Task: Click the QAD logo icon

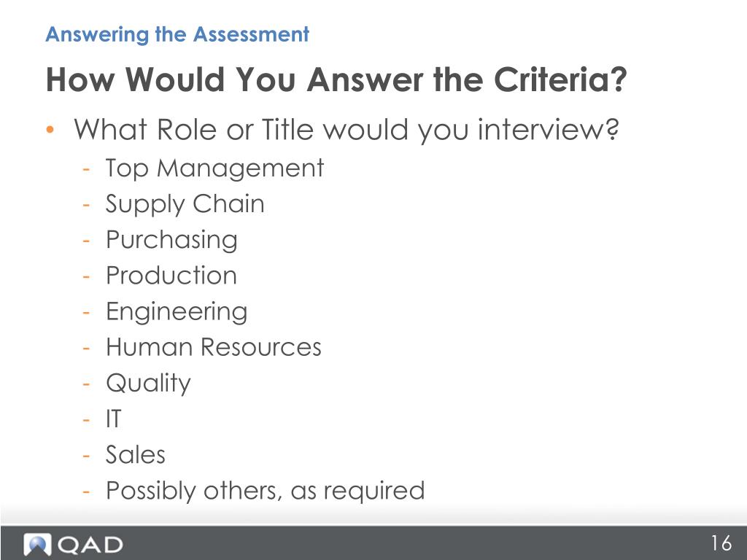Action: click(x=37, y=545)
